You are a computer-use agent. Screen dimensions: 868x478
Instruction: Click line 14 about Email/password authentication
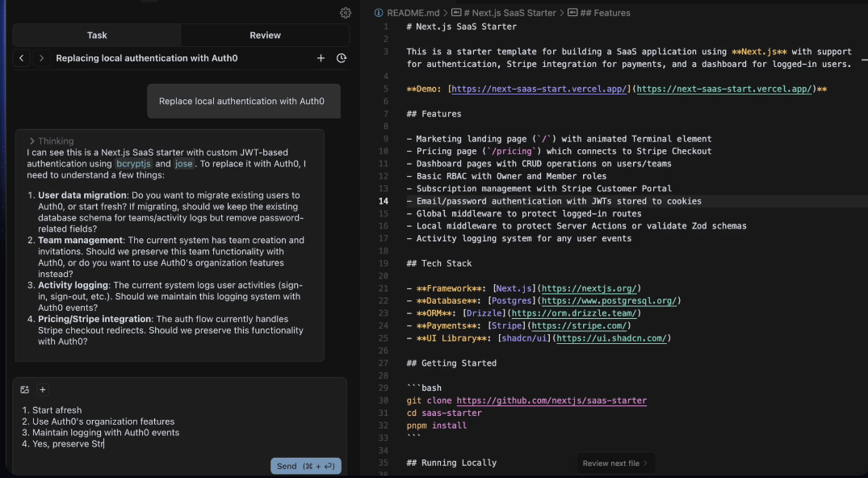coord(559,201)
